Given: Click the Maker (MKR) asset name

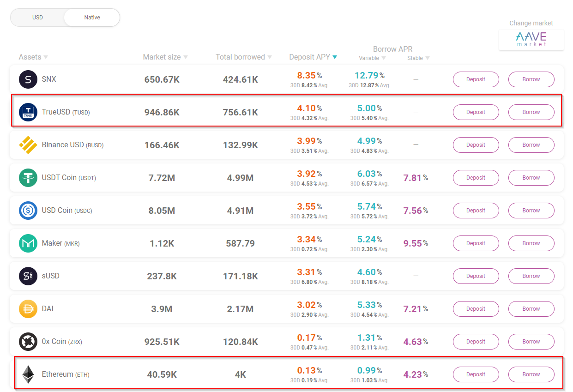Looking at the screenshot, I should pos(60,243).
